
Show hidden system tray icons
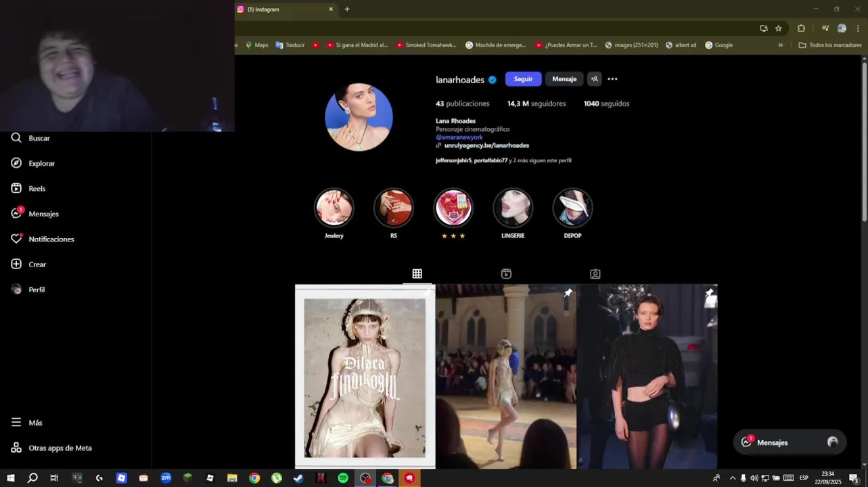click(733, 478)
